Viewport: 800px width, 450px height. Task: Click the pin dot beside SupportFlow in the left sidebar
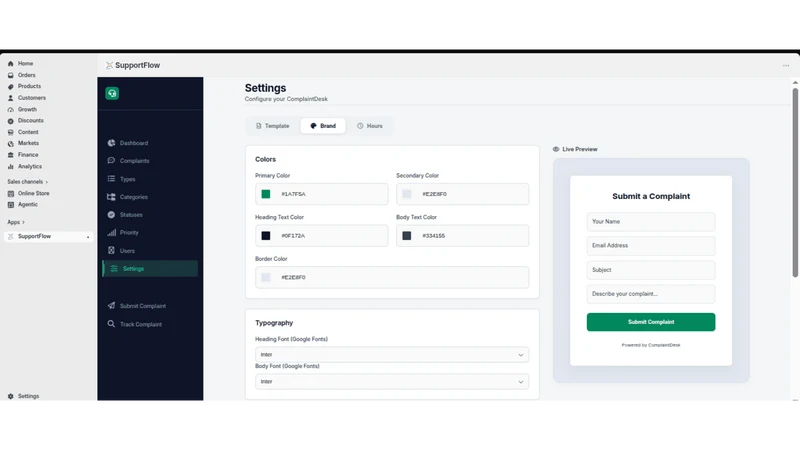click(88, 237)
